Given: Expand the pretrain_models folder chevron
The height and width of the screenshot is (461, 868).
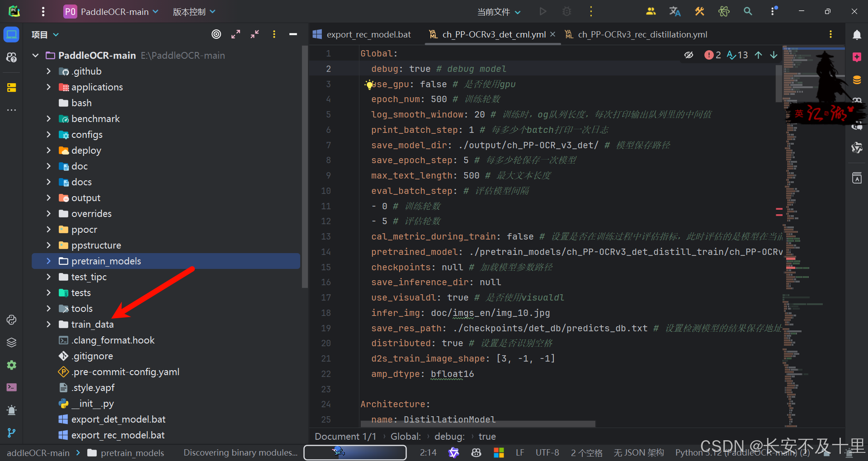Looking at the screenshot, I should coord(48,261).
